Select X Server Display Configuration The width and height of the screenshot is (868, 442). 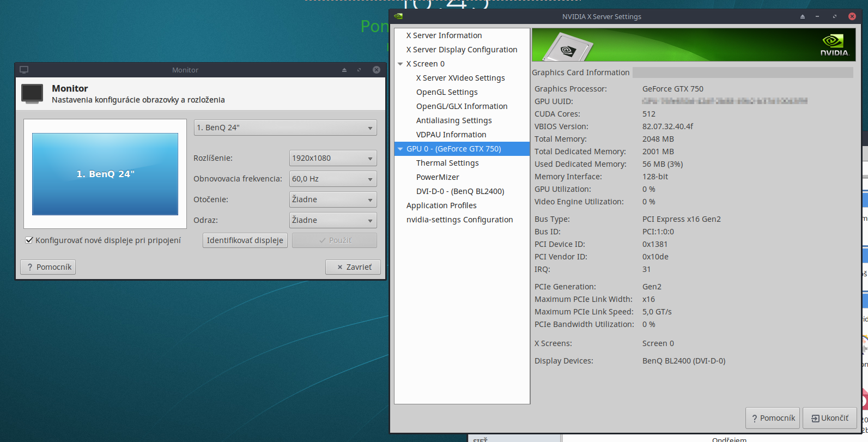tap(462, 50)
